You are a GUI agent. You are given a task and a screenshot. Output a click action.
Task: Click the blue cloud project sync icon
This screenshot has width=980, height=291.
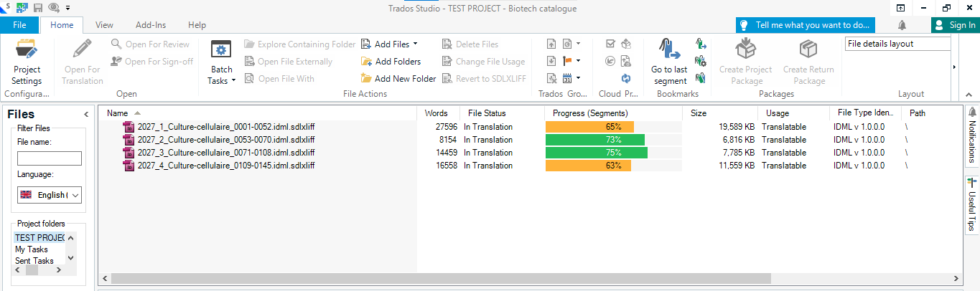point(626,78)
